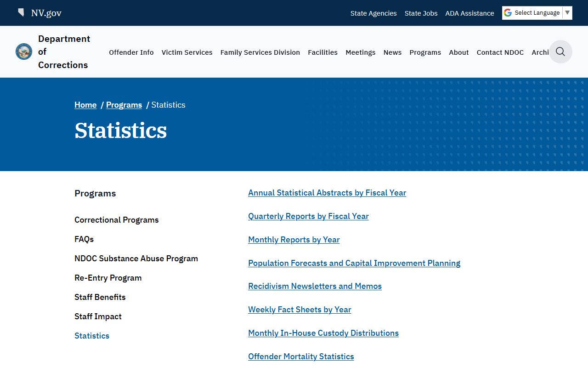
Task: Select Staff Impact in sidebar
Action: click(98, 316)
